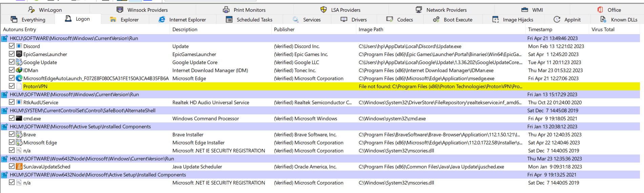
Task: Select the Services tab
Action: [307, 20]
